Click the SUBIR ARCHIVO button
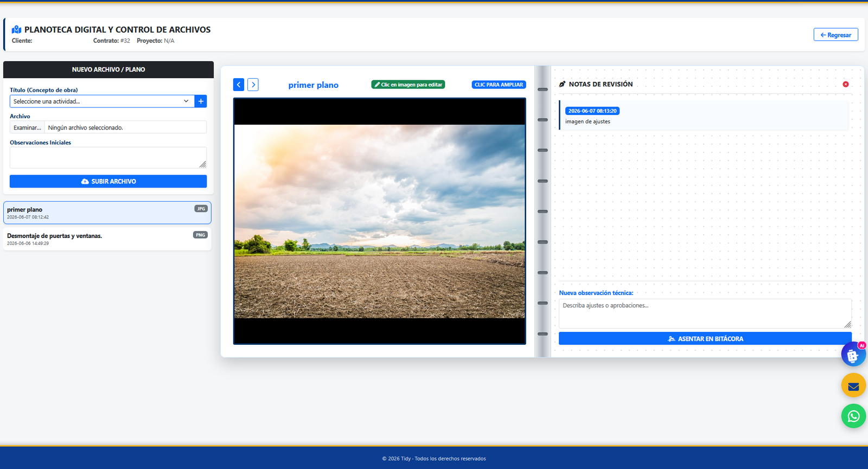The height and width of the screenshot is (469, 868). [108, 181]
